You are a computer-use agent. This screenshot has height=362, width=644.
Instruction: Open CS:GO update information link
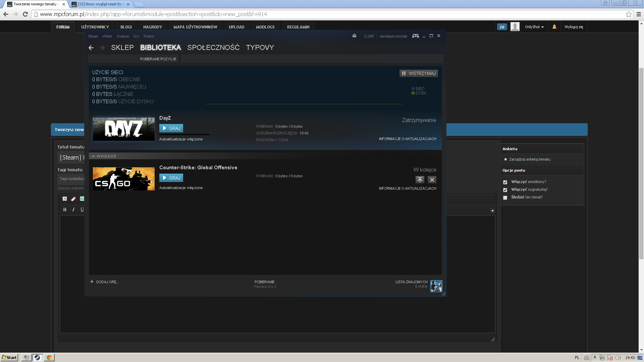[408, 188]
